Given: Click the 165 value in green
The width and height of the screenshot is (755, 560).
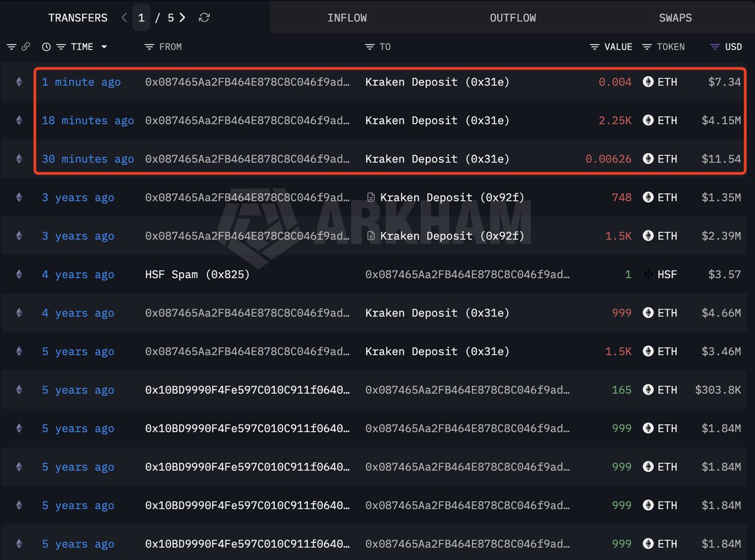Looking at the screenshot, I should click(x=622, y=390).
